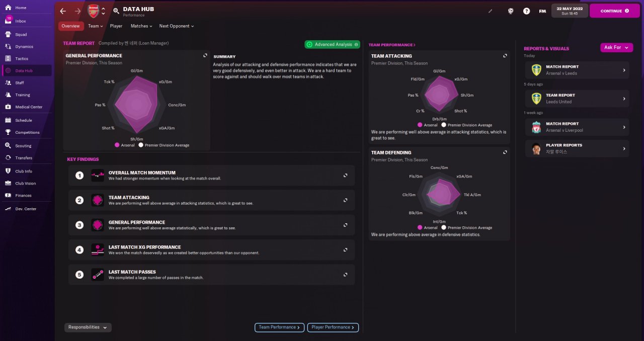Screen dimensions: 644x341
Task: Open the Finances sidebar icon
Action: [8, 196]
